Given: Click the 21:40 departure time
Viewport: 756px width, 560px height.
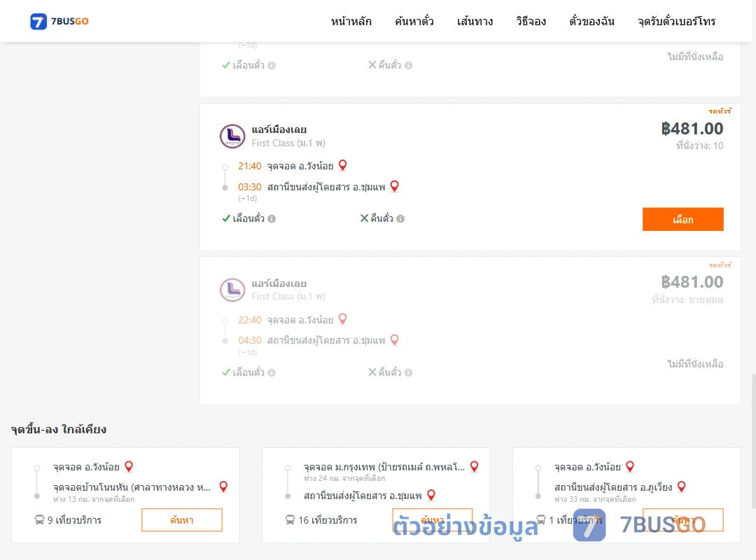Looking at the screenshot, I should coord(250,166).
